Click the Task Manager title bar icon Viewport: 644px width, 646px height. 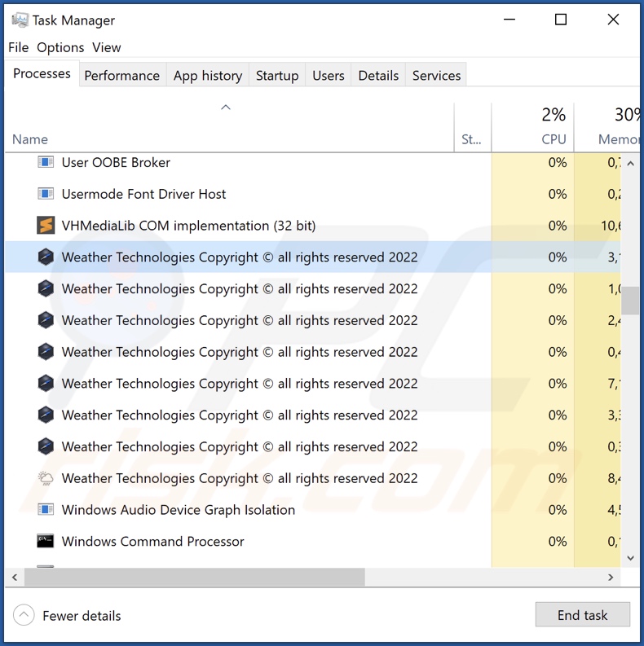pyautogui.click(x=20, y=20)
